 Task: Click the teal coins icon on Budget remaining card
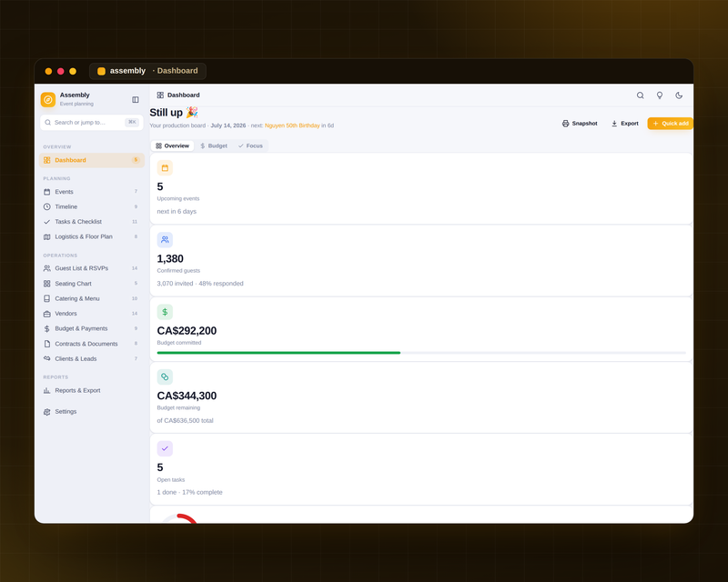tap(165, 376)
